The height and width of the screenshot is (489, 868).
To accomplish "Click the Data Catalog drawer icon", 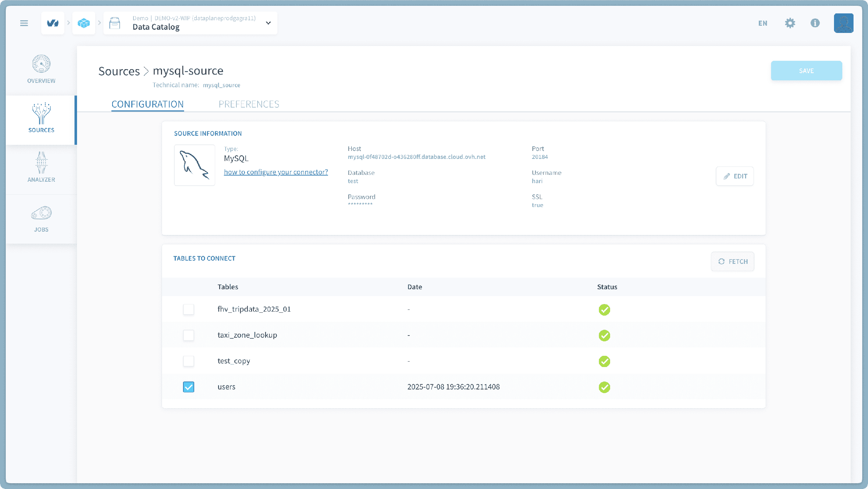I will point(115,23).
